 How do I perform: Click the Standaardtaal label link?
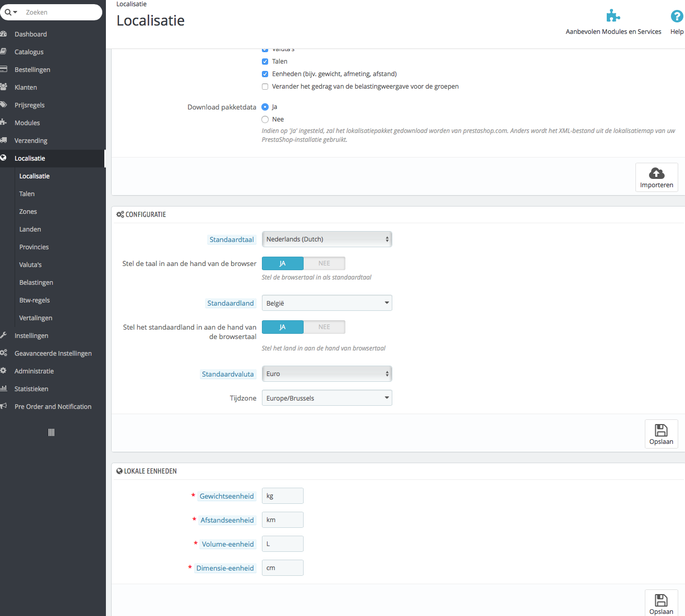click(232, 239)
